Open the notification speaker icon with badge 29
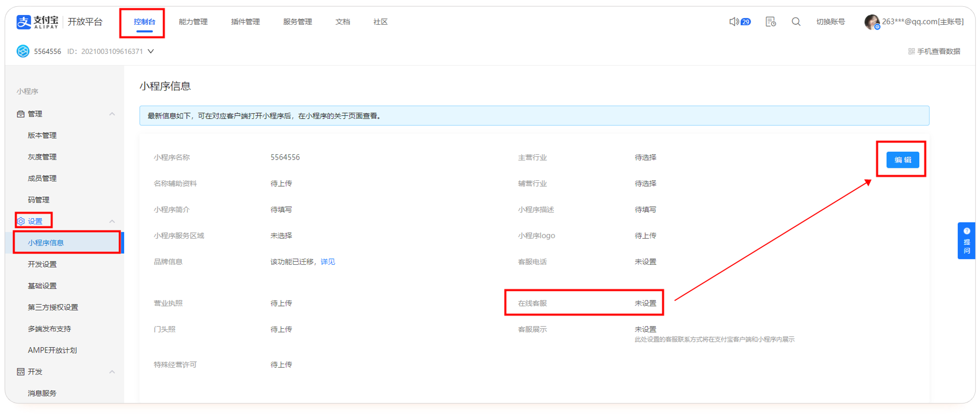 click(740, 22)
